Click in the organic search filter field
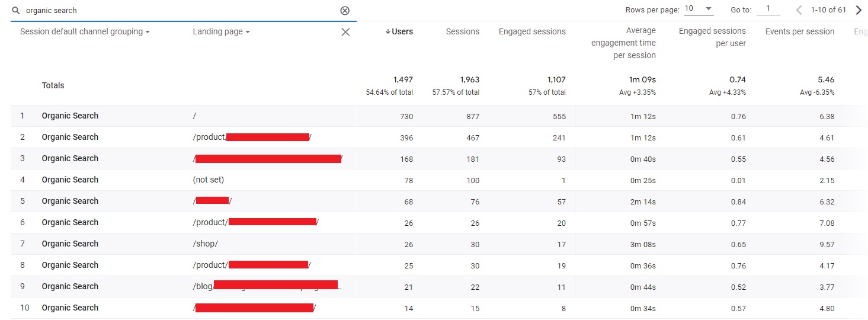The width and height of the screenshot is (868, 320). click(x=178, y=11)
